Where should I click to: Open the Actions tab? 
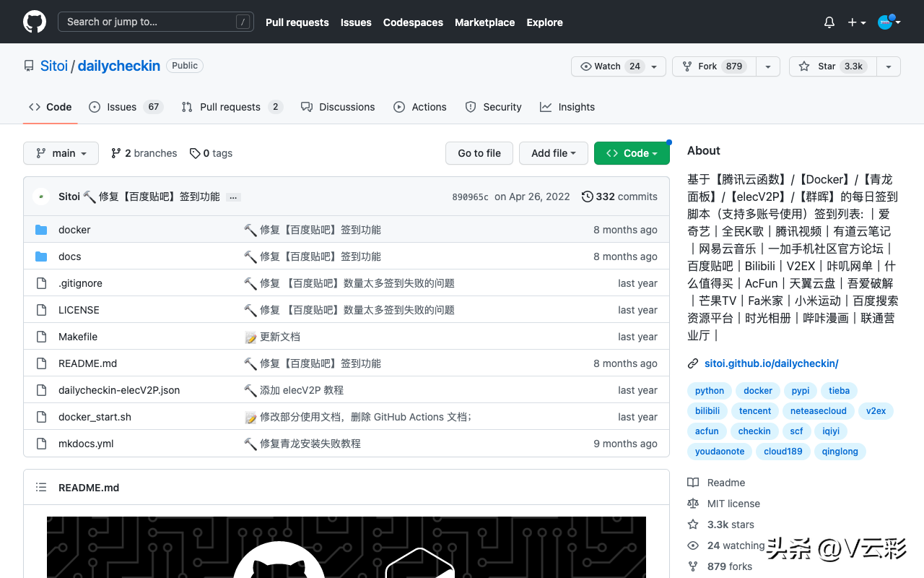(420, 107)
